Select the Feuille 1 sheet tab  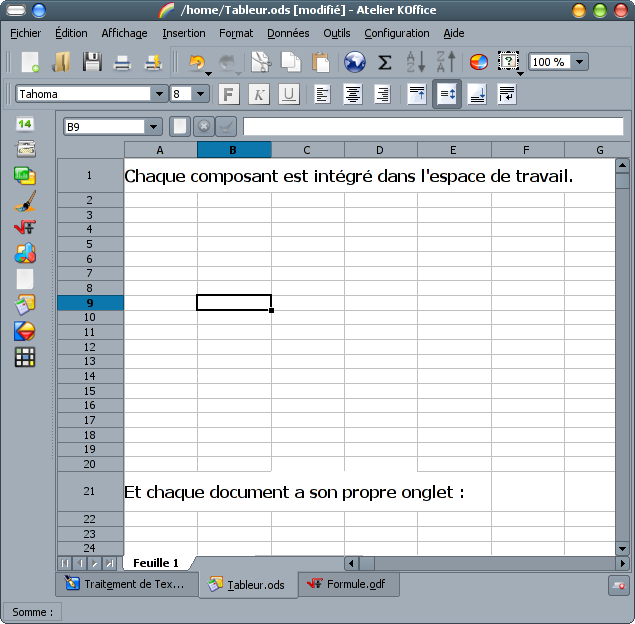pos(156,563)
